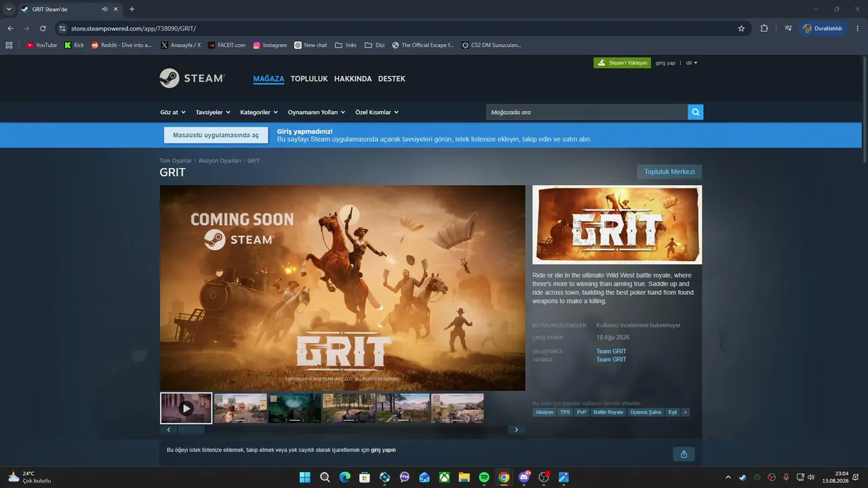The height and width of the screenshot is (488, 868).
Task: Mute the tab using the speaker icon
Action: click(104, 9)
